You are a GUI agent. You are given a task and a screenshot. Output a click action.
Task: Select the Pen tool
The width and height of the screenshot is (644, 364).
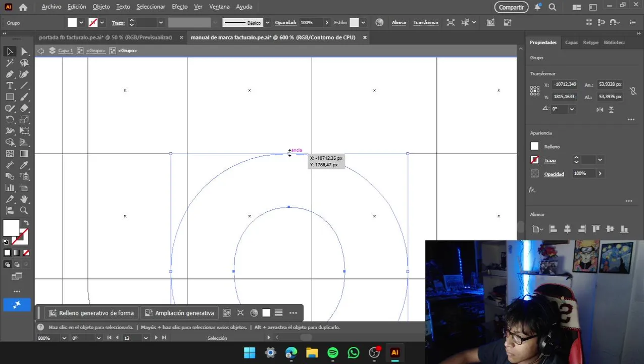10,74
